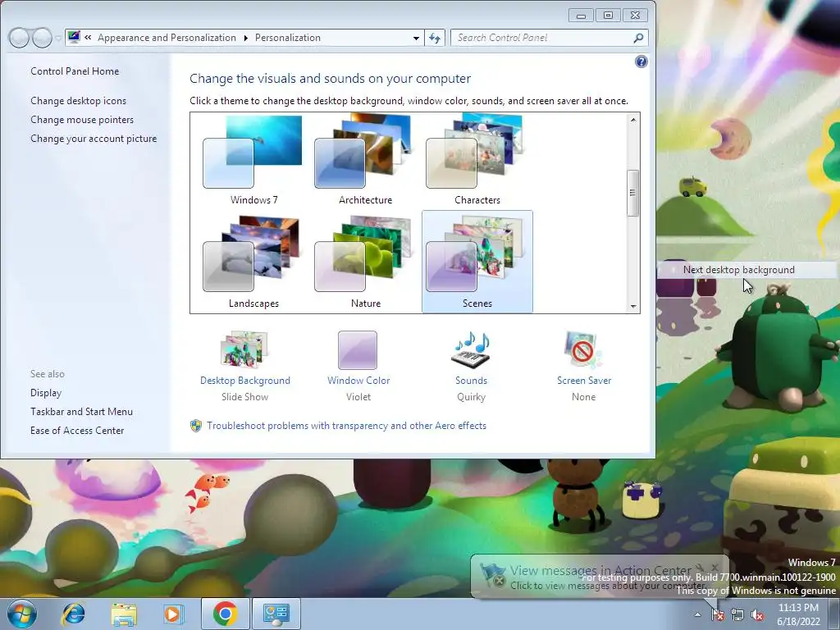Click the Control Panel icon in address bar
This screenshot has height=630, width=840.
74,37
